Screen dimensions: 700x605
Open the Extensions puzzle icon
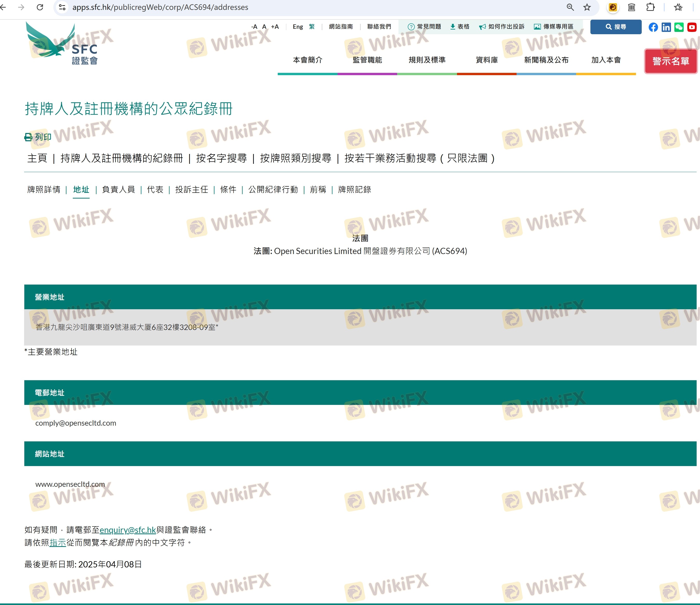[650, 7]
